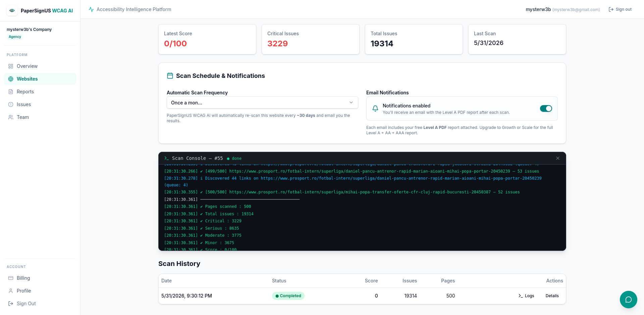Click the terminal prompt icon in Scan Console

166,158
